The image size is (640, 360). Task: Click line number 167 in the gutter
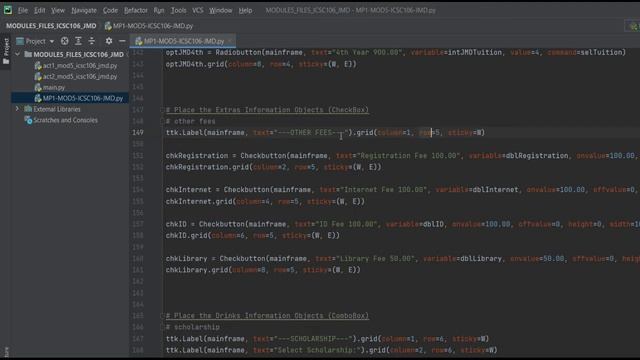[x=138, y=338]
